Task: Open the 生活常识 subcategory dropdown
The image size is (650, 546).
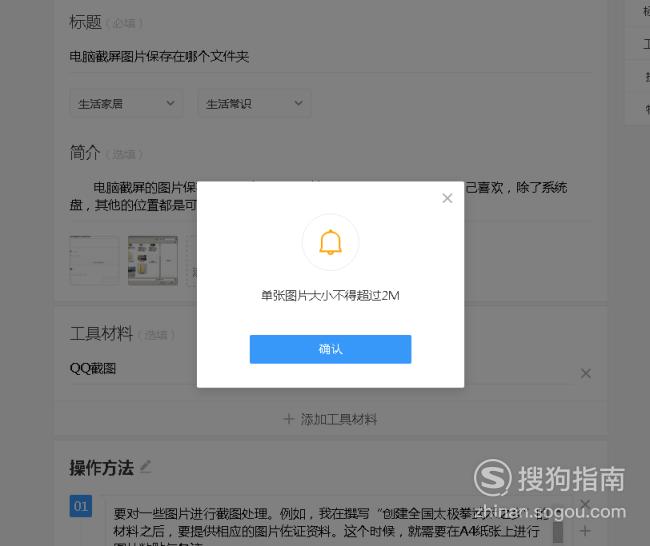Action: (x=254, y=103)
